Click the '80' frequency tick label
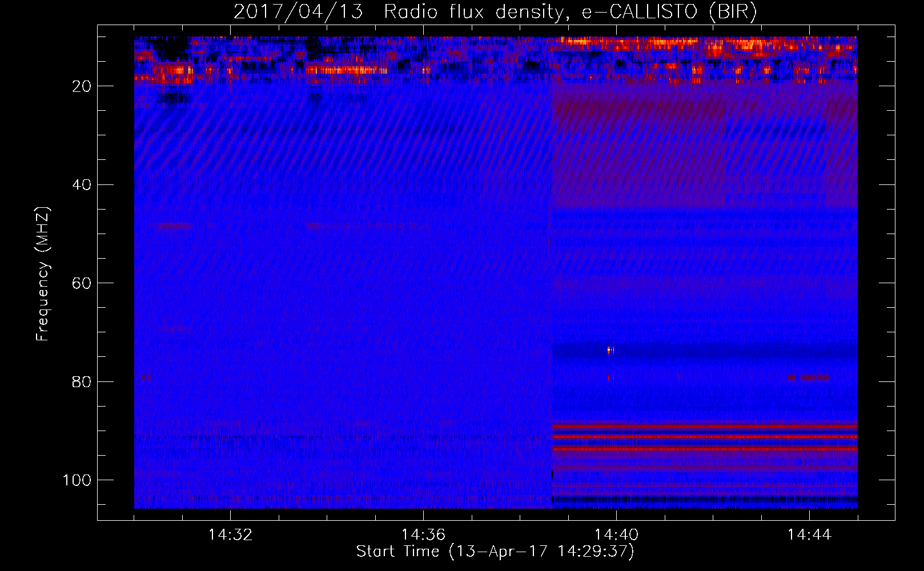The height and width of the screenshot is (571, 924). pyautogui.click(x=82, y=381)
